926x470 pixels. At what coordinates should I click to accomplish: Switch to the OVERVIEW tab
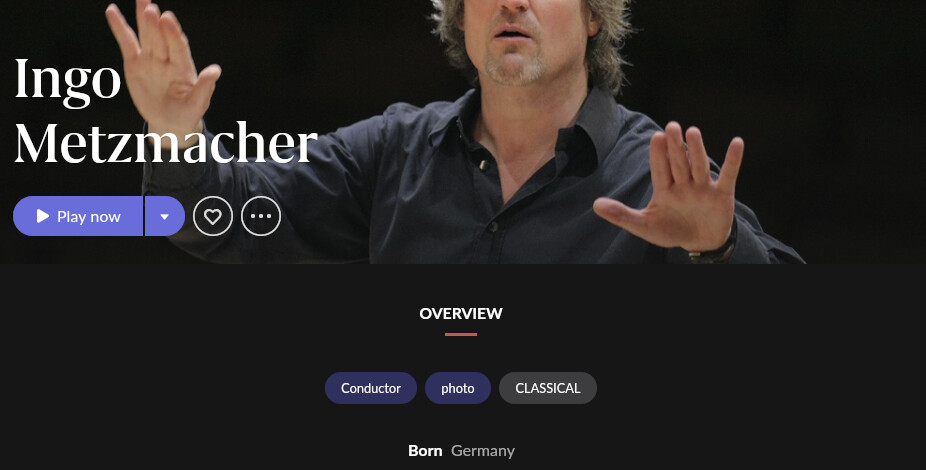click(461, 314)
